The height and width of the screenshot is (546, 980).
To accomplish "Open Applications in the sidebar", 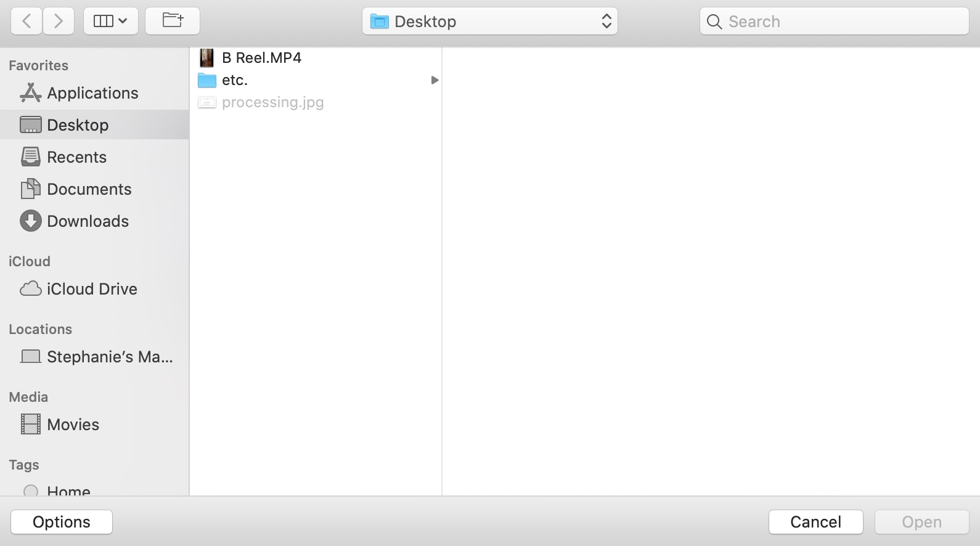I will point(92,93).
